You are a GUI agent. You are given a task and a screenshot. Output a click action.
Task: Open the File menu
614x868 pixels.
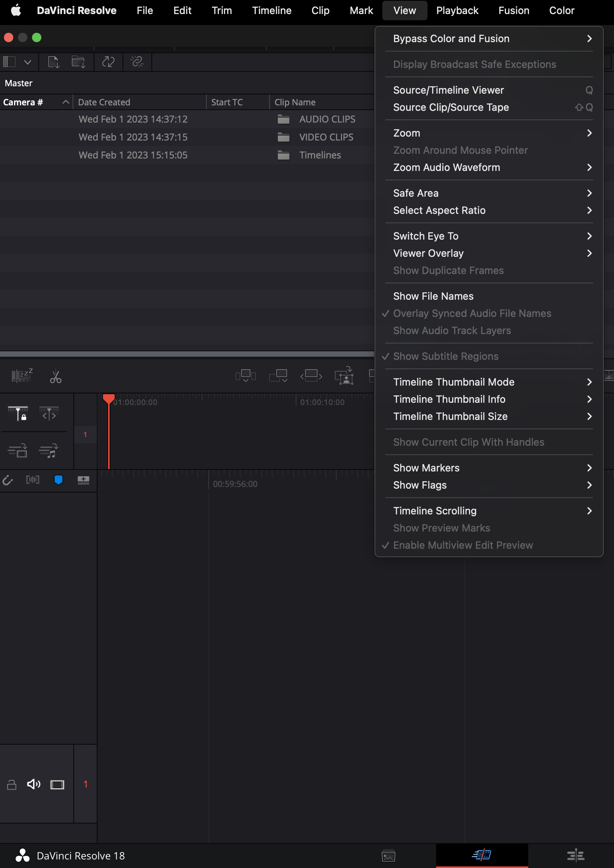[145, 11]
